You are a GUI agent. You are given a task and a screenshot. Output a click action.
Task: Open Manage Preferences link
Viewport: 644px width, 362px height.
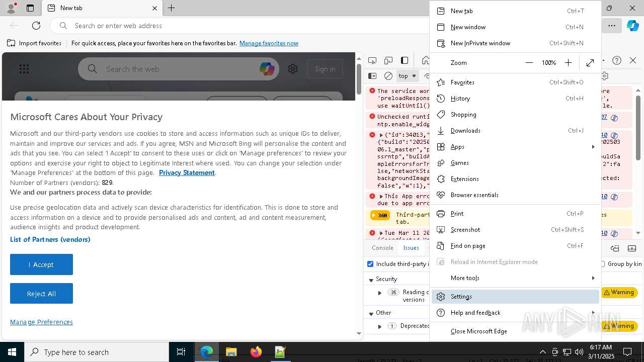(41, 322)
